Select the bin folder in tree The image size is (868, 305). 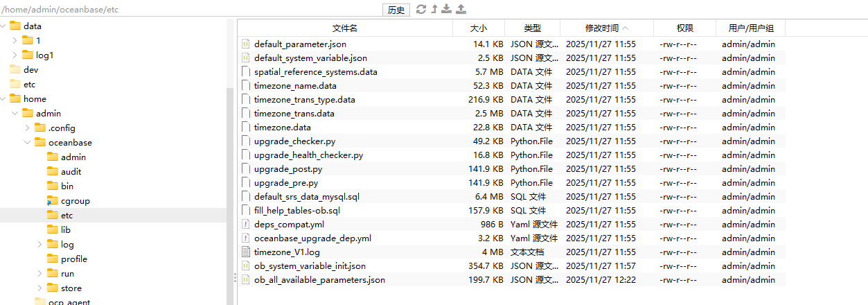(x=67, y=186)
